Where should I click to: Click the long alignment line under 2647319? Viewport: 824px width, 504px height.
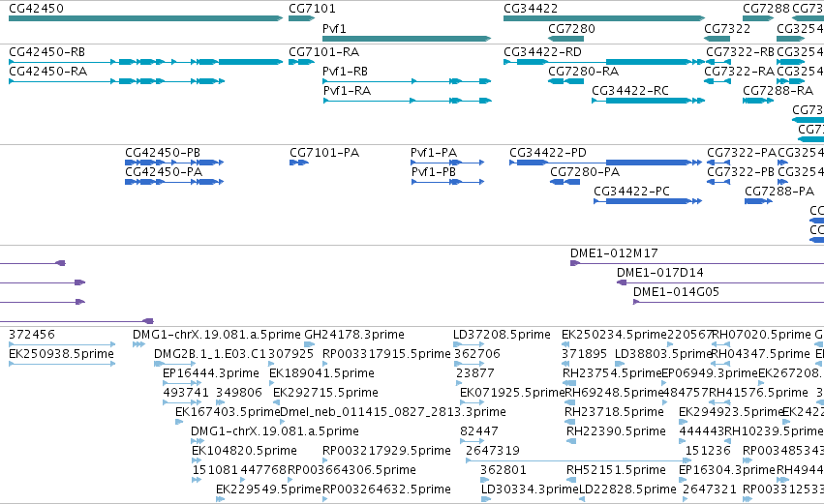point(579,460)
